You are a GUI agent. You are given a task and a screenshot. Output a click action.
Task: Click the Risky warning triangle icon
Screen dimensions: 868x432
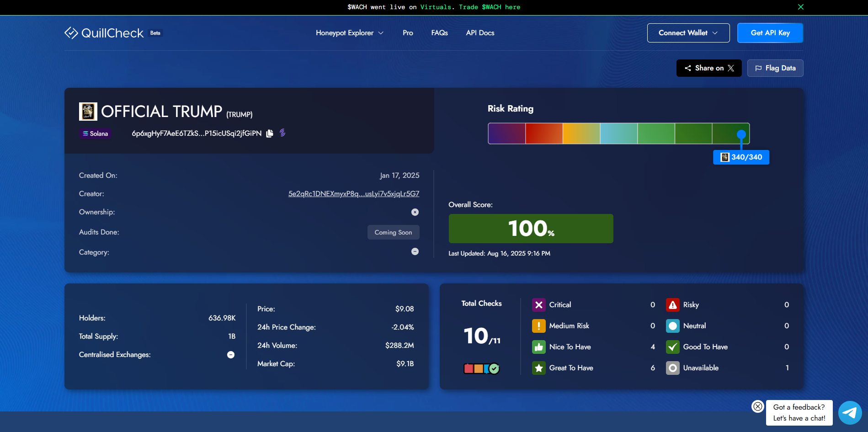[672, 305]
